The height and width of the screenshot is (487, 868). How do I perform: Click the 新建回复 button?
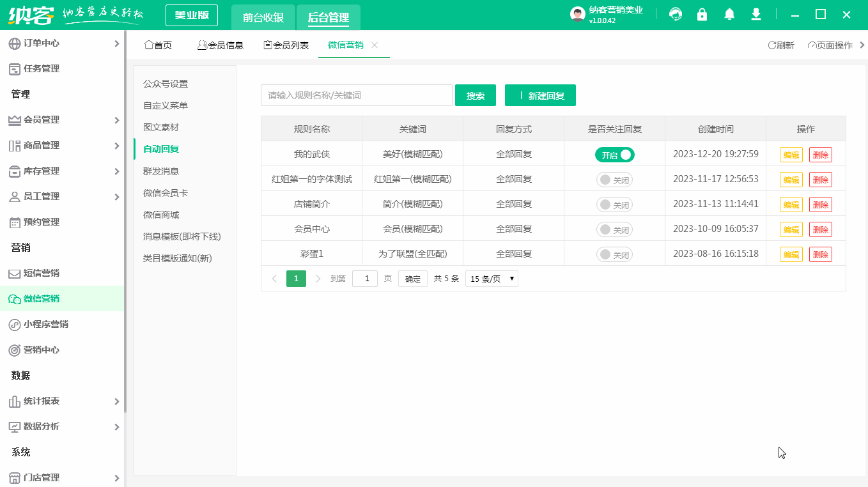(x=540, y=95)
